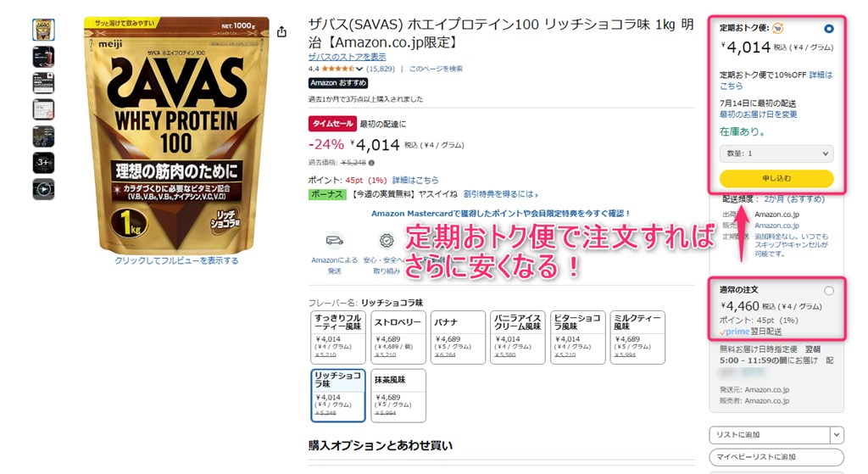The height and width of the screenshot is (474, 868).
Task: Select the 抹茶風味 flavor tile
Action: [398, 395]
